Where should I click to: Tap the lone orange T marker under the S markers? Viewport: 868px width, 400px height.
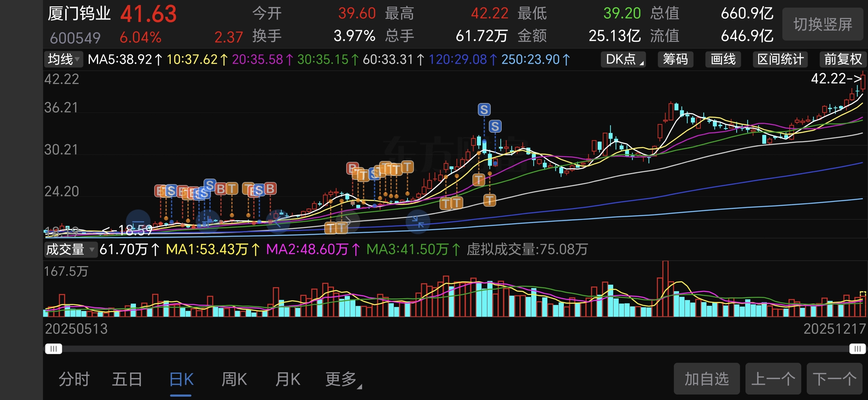[x=478, y=180]
